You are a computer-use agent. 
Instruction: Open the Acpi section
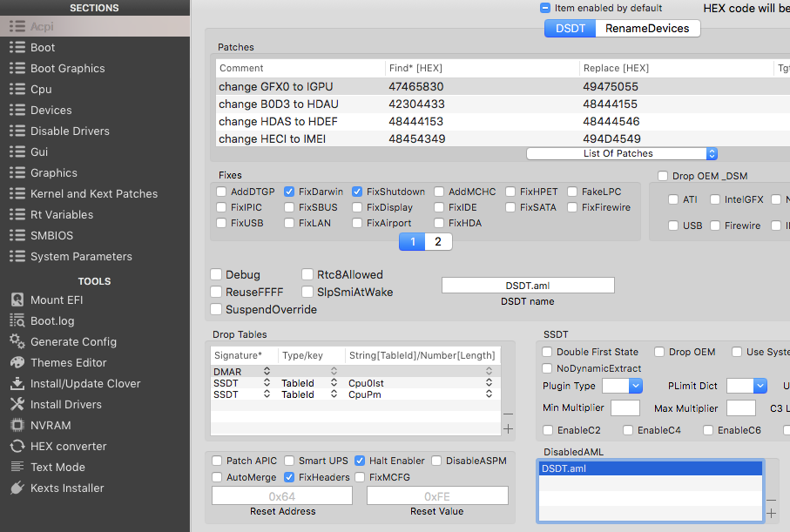click(x=95, y=26)
